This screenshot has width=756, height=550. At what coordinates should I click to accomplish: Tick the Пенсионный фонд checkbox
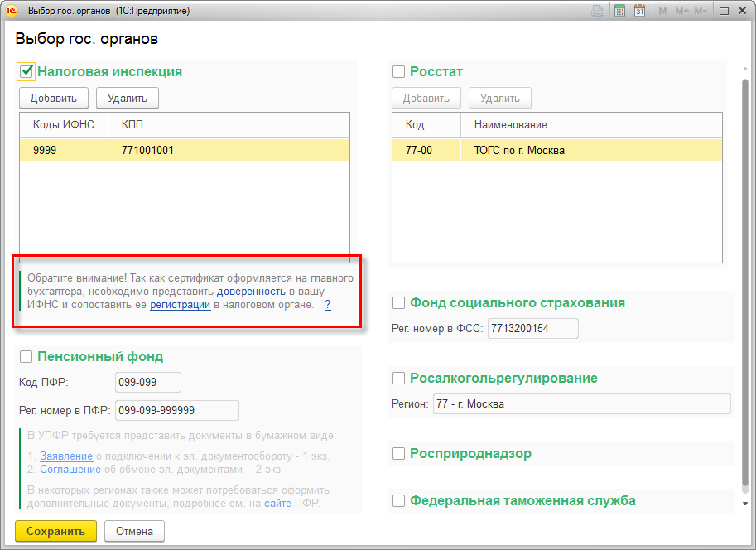coord(26,357)
